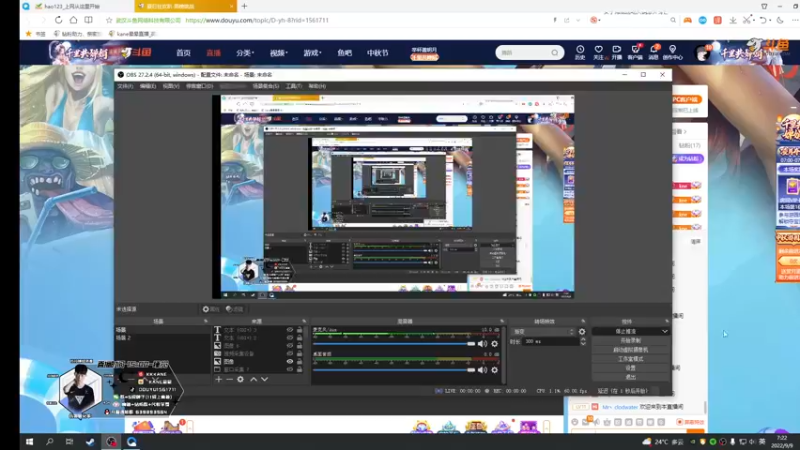
Task: Open Douyu Yuba nav link
Action: (344, 53)
